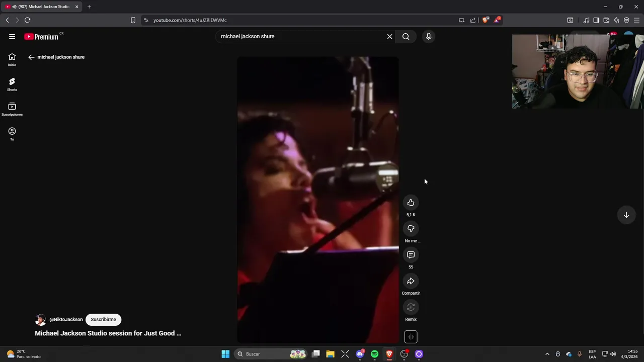This screenshot has width=644, height=362.
Task: Pause the playing short video
Action: [317, 200]
